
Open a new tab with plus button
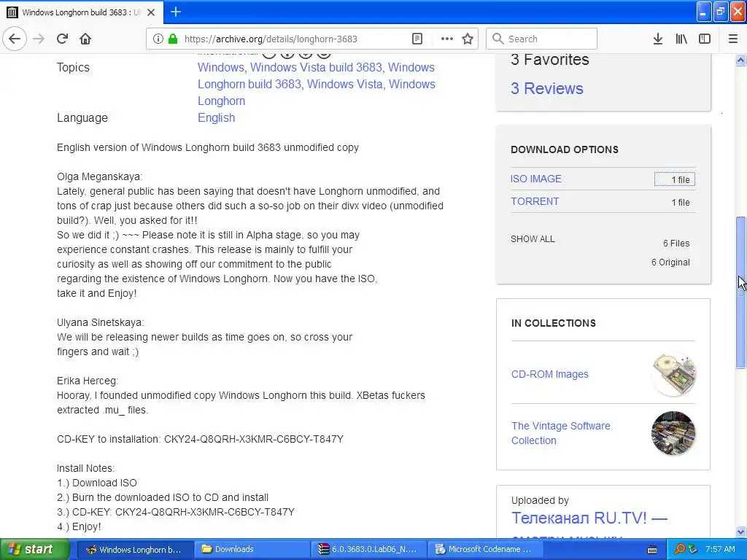click(175, 12)
